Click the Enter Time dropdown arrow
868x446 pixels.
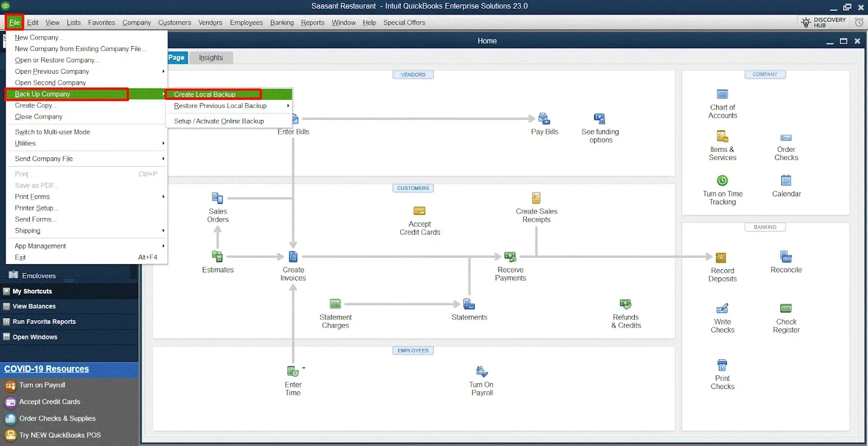304,368
